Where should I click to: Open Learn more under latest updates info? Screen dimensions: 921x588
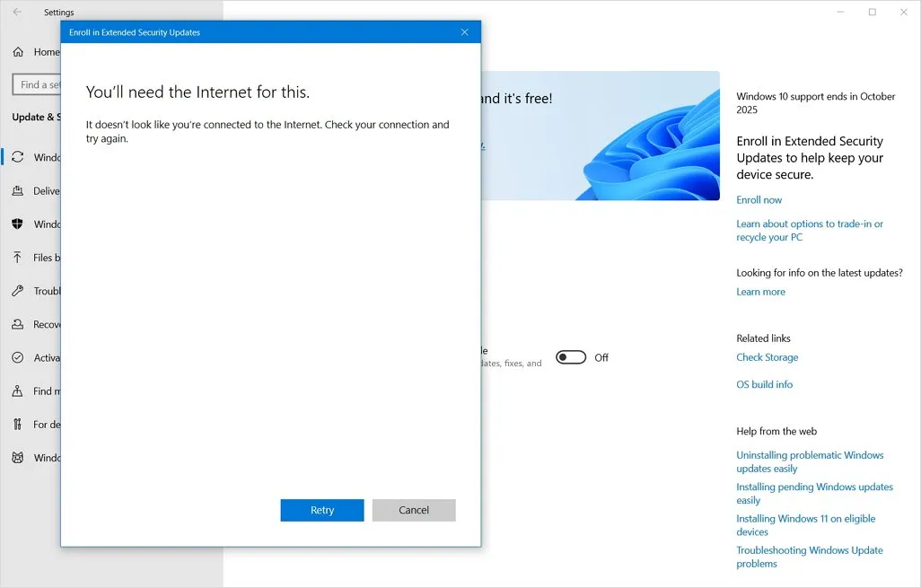[760, 292]
